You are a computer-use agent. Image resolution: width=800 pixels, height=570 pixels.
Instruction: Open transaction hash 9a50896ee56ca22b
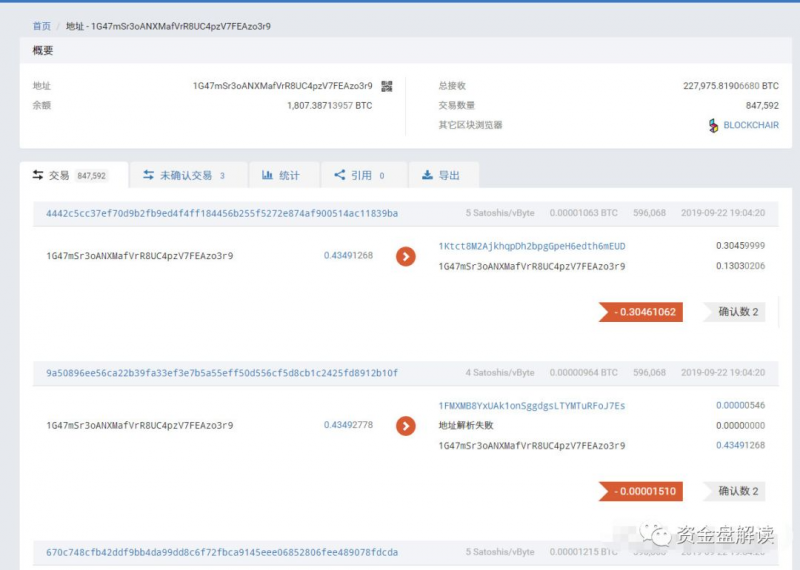[222, 373]
